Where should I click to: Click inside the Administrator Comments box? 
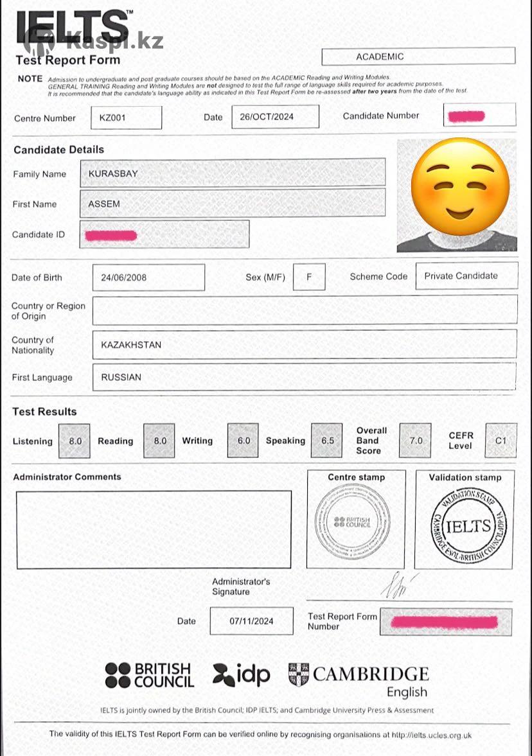[154, 530]
